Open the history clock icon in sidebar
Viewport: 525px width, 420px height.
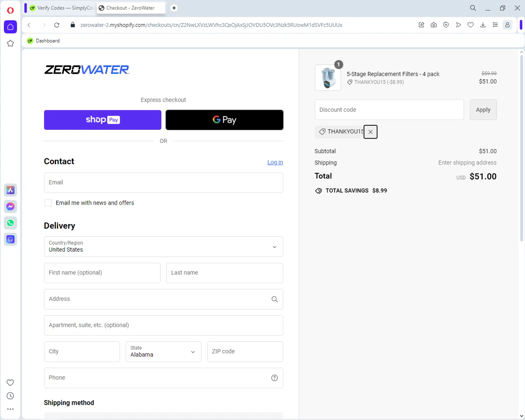coord(10,396)
